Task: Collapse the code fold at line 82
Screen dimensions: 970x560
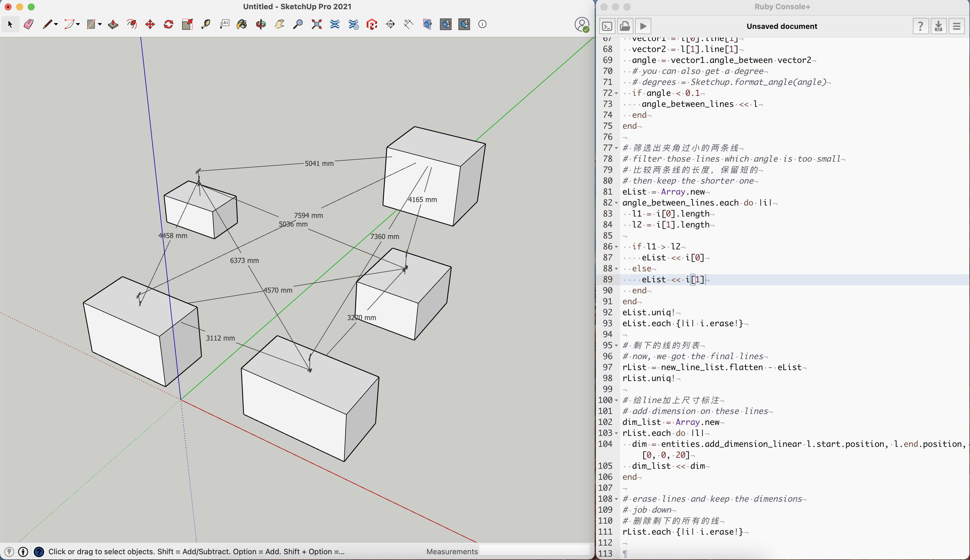Action: (616, 203)
